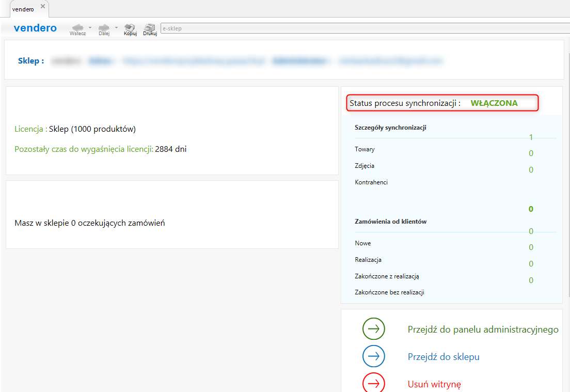Click the Zakończone bez realizacji row
The image size is (570, 392).
tap(389, 292)
